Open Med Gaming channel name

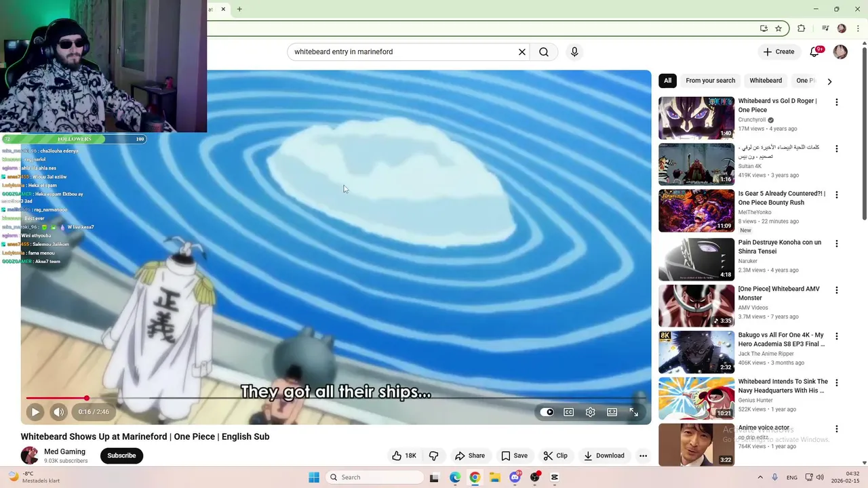[x=64, y=451]
